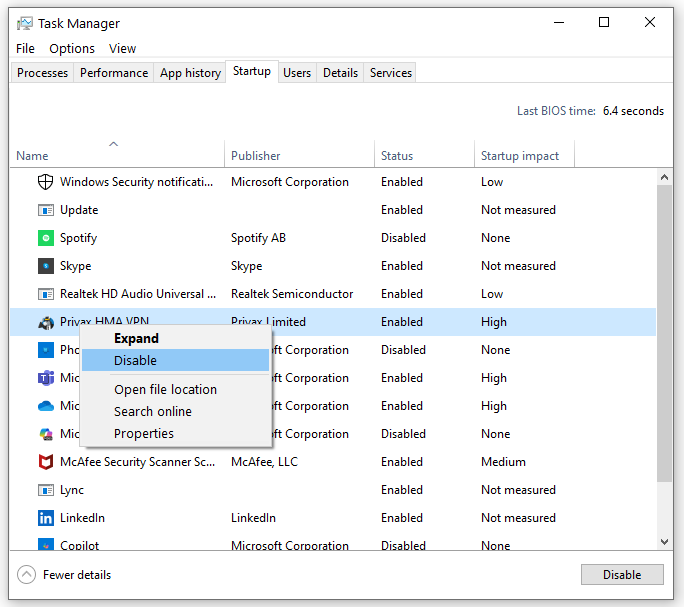The width and height of the screenshot is (684, 607).
Task: Click the Medium startup impact value
Action: 503,462
